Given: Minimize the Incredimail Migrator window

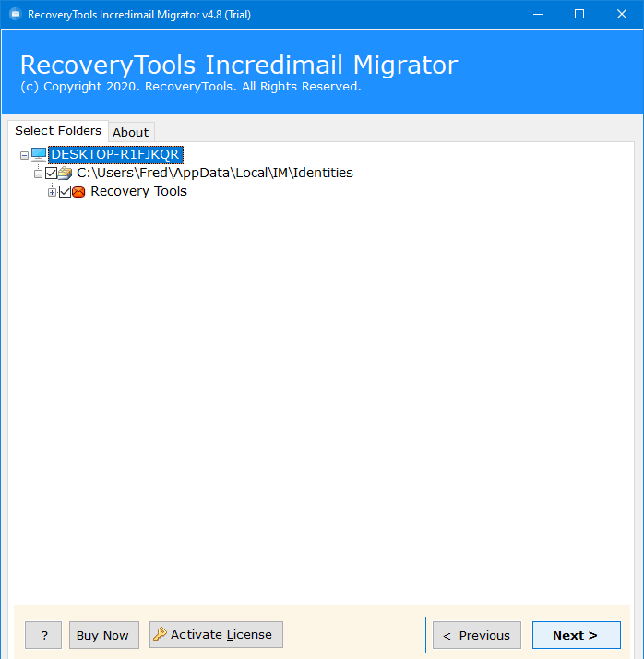Looking at the screenshot, I should tap(538, 14).
